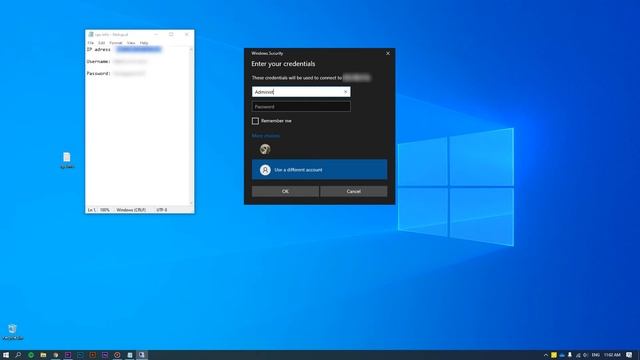Cancel the Windows Security dialog

coord(353,191)
